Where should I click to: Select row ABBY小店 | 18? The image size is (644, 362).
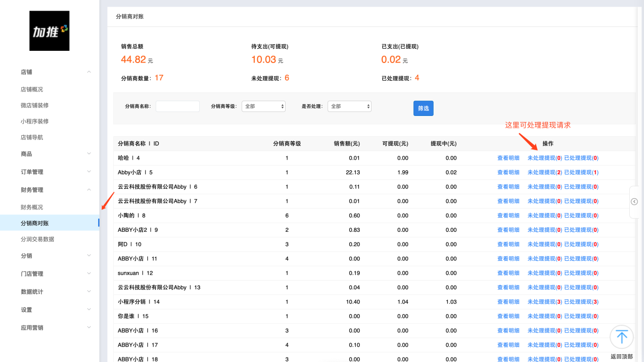pyautogui.click(x=375, y=358)
